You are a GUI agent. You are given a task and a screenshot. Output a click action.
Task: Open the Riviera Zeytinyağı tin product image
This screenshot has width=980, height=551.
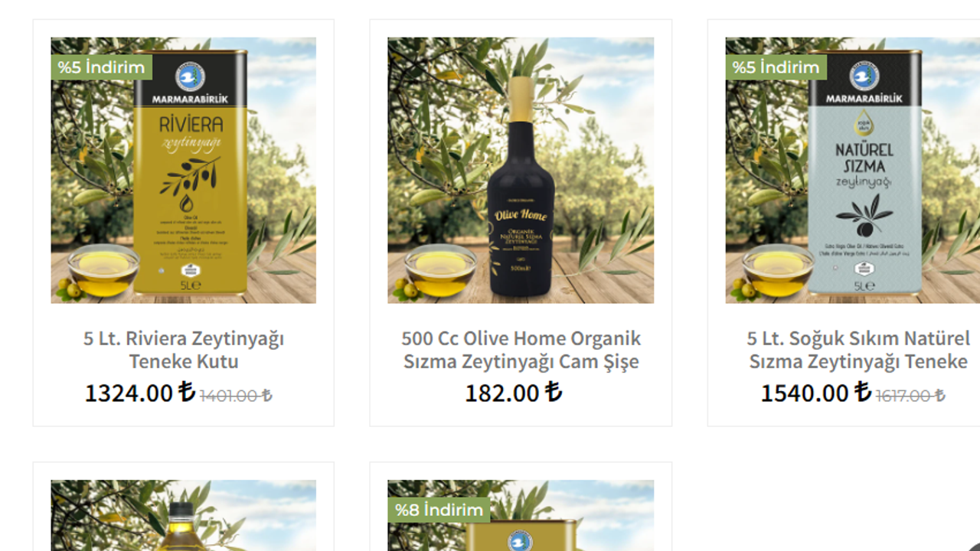click(183, 170)
